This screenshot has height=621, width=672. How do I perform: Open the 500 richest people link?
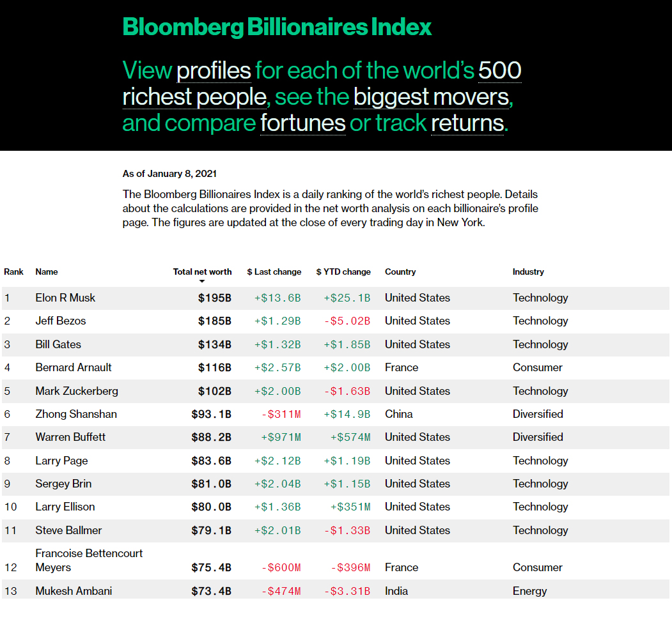click(322, 84)
